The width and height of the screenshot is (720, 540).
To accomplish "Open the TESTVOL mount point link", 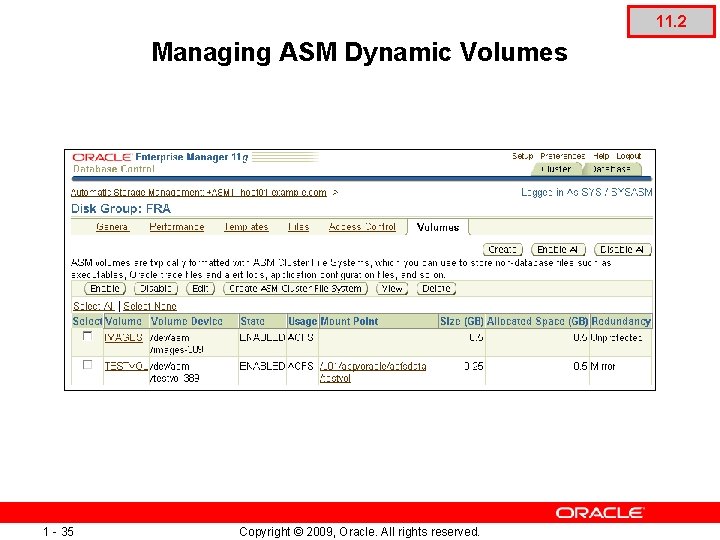I will pyautogui.click(x=372, y=372).
